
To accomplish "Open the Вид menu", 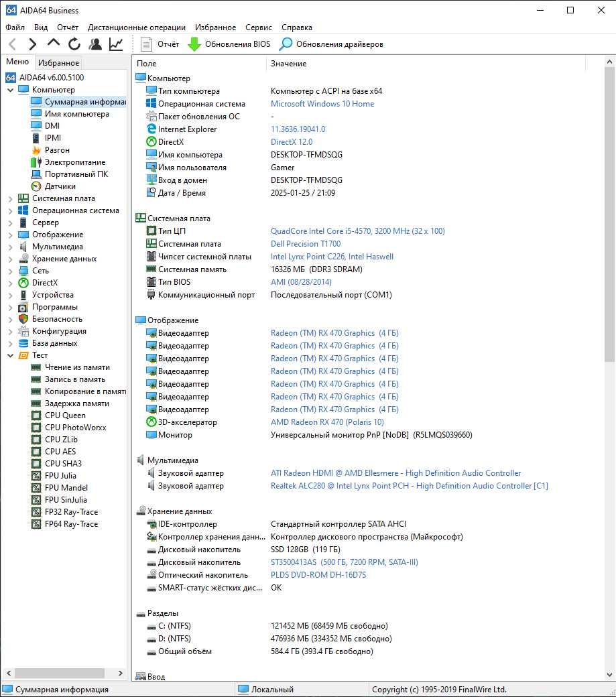I will [41, 27].
